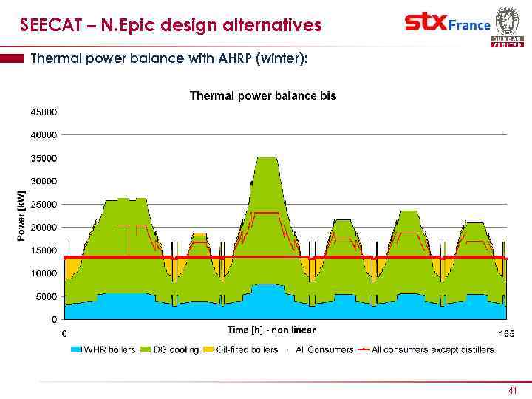Click the red line legend marker
The height and width of the screenshot is (399, 532).
(x=364, y=349)
